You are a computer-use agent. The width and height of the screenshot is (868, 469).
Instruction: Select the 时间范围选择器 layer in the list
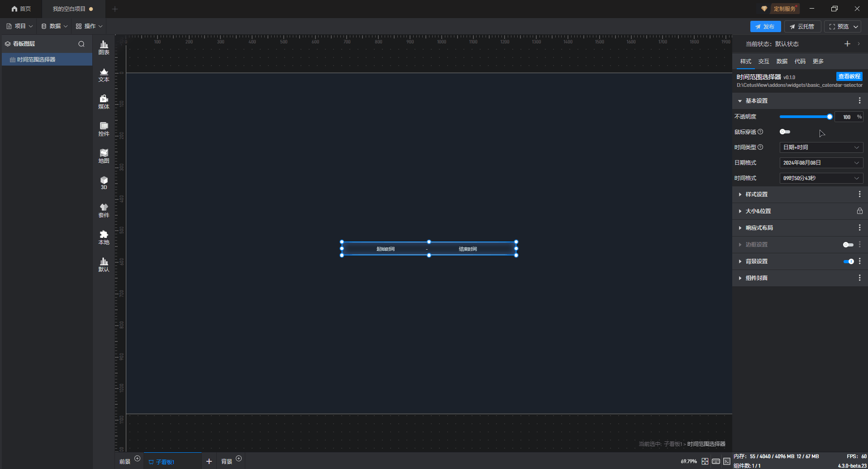pyautogui.click(x=47, y=60)
